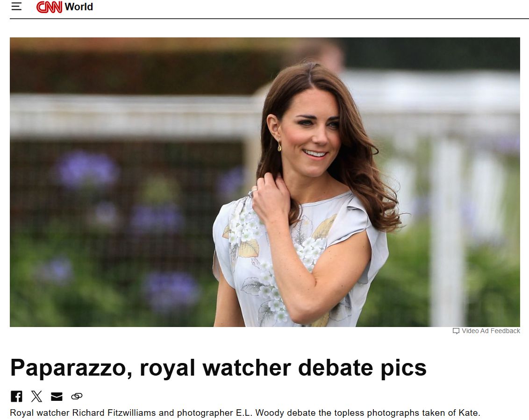The width and height of the screenshot is (529, 420).
Task: Click the Video Ad Feedback speech-bubble icon
Action: point(456,331)
